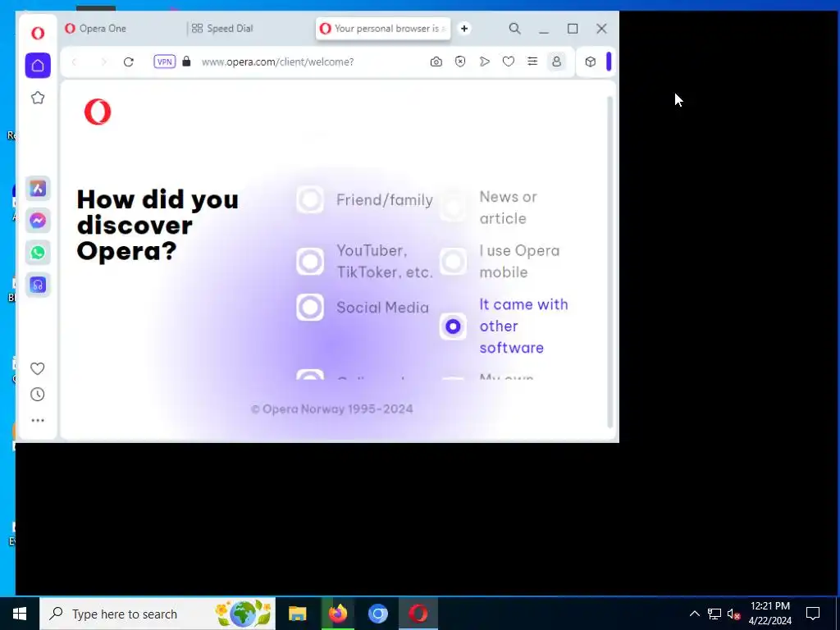Image resolution: width=840 pixels, height=630 pixels.
Task: Open Chromium from the taskbar
Action: tap(377, 614)
